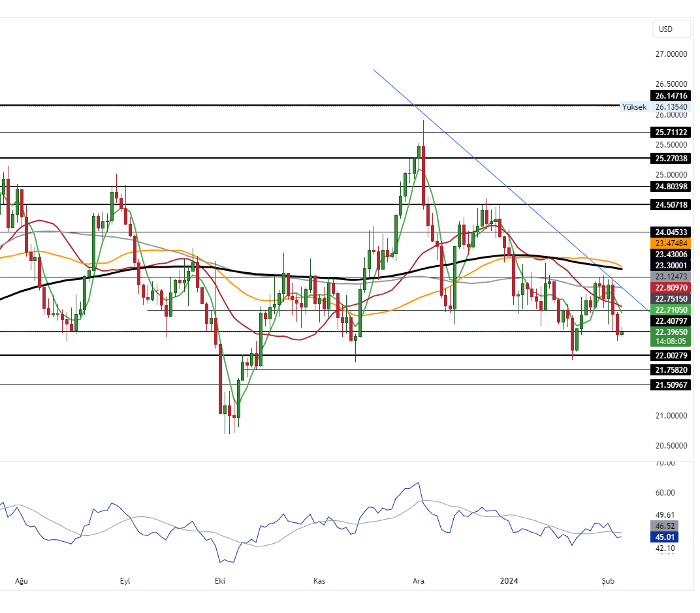Select the Eki month label on time axis

click(219, 580)
